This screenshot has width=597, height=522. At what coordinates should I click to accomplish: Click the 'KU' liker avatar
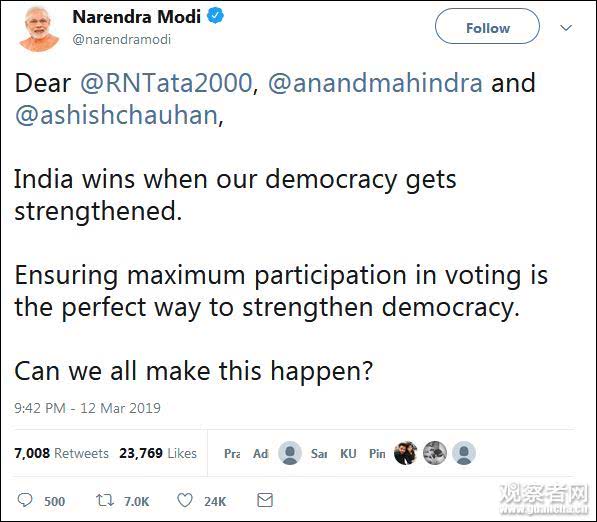348,453
